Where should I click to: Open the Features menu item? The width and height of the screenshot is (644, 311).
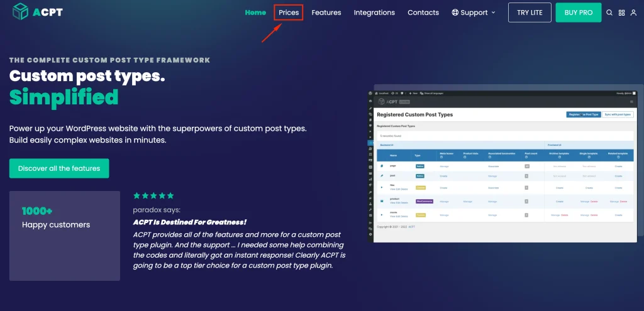(326, 13)
